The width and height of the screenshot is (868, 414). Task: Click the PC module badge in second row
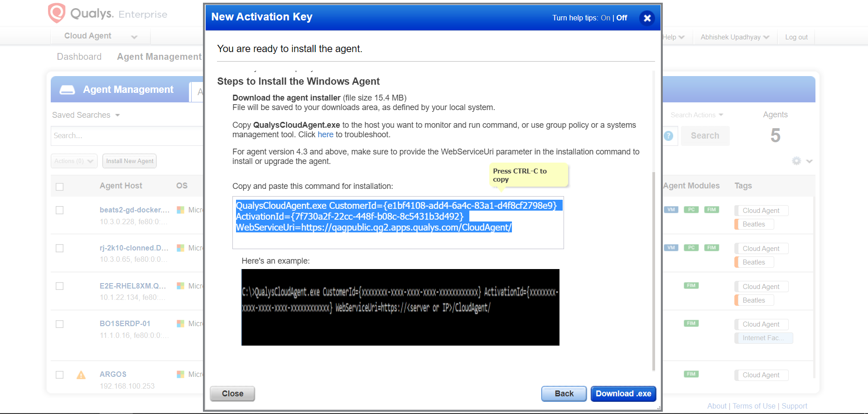pyautogui.click(x=691, y=248)
